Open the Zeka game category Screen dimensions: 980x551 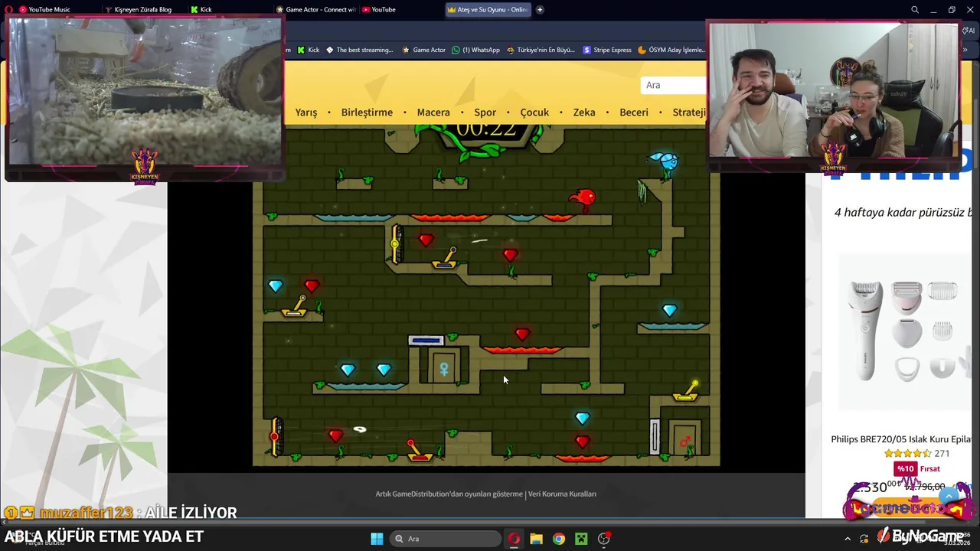584,112
